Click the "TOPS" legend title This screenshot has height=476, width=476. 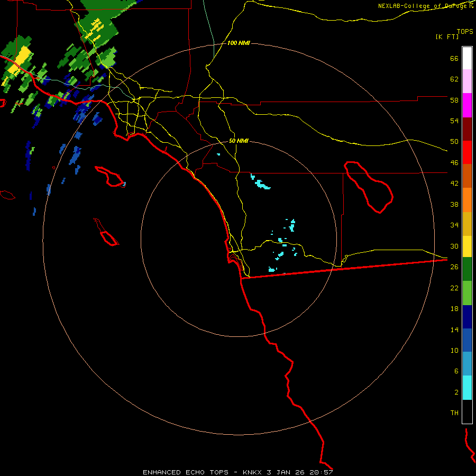(465, 31)
